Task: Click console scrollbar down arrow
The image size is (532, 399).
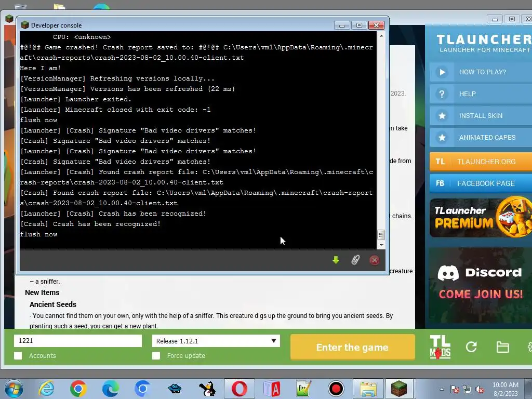Action: pyautogui.click(x=381, y=245)
